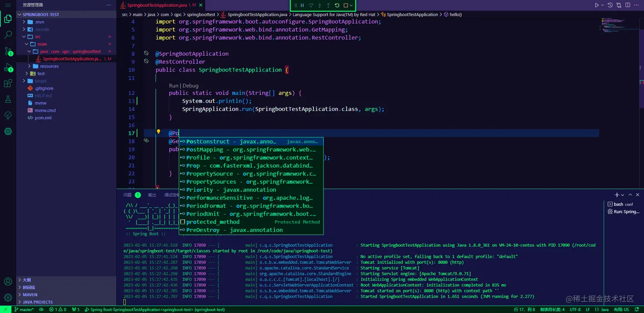The width and height of the screenshot is (644, 313).
Task: Open the stop button dropdown arrow
Action: [x=351, y=6]
